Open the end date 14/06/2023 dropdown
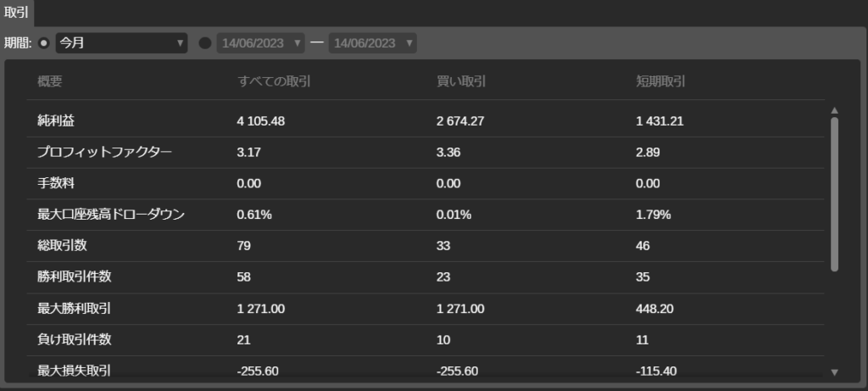868x391 pixels. (372, 42)
